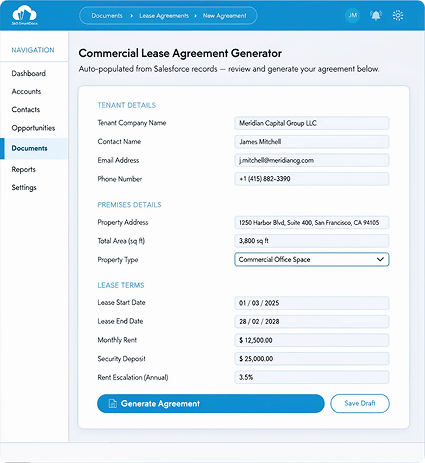
Task: Open Opportunities in navigation
Action: pyautogui.click(x=33, y=128)
